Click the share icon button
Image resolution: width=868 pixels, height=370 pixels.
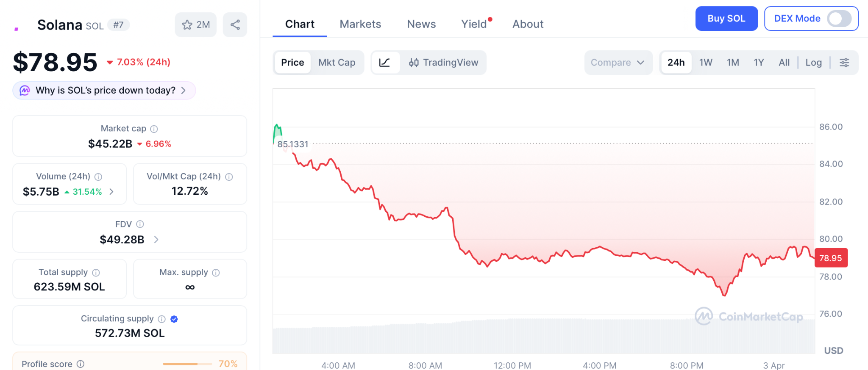[x=235, y=25]
